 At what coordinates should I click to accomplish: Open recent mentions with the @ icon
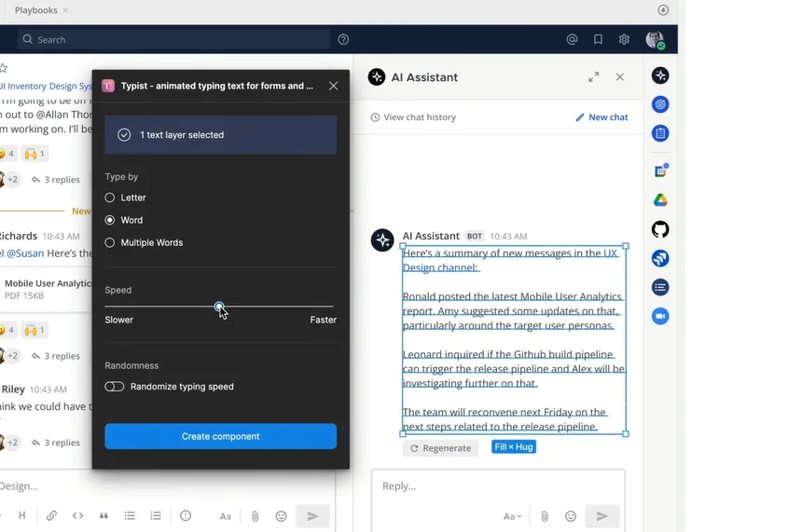(572, 39)
